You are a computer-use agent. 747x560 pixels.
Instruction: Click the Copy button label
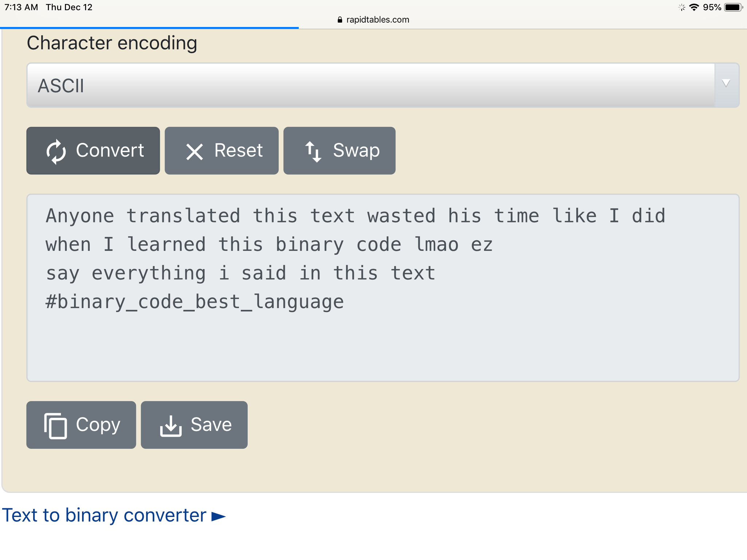pyautogui.click(x=98, y=425)
